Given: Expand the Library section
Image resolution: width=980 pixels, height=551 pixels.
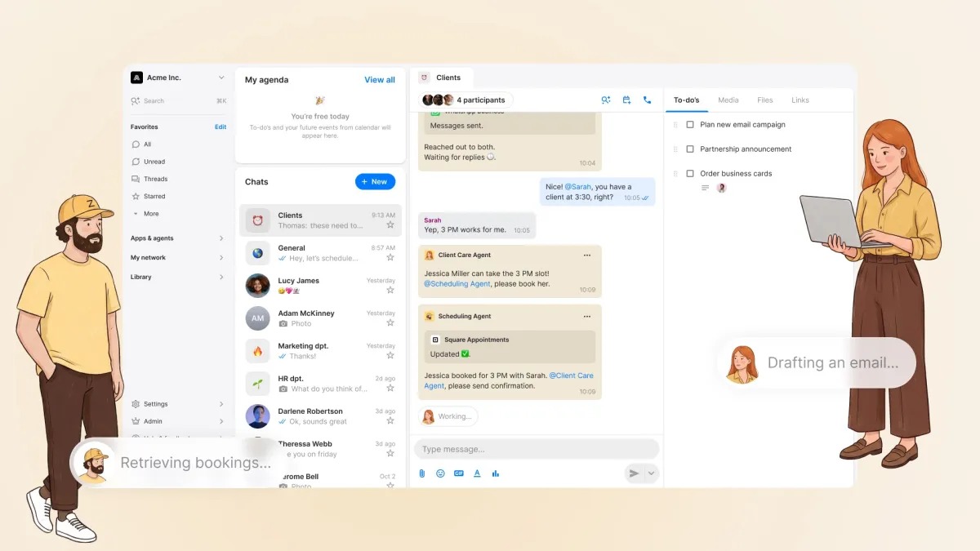Looking at the screenshot, I should pos(178,278).
